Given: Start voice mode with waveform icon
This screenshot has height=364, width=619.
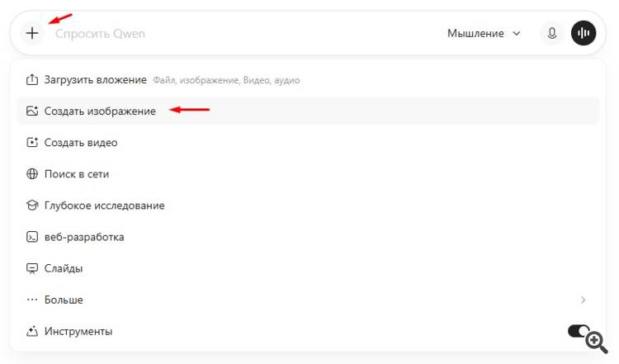Looking at the screenshot, I should point(583,33).
